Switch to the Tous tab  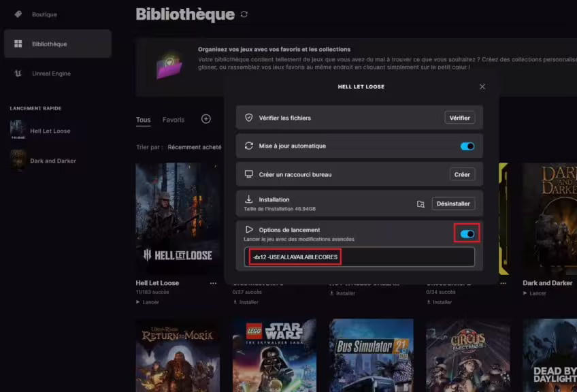tap(143, 120)
